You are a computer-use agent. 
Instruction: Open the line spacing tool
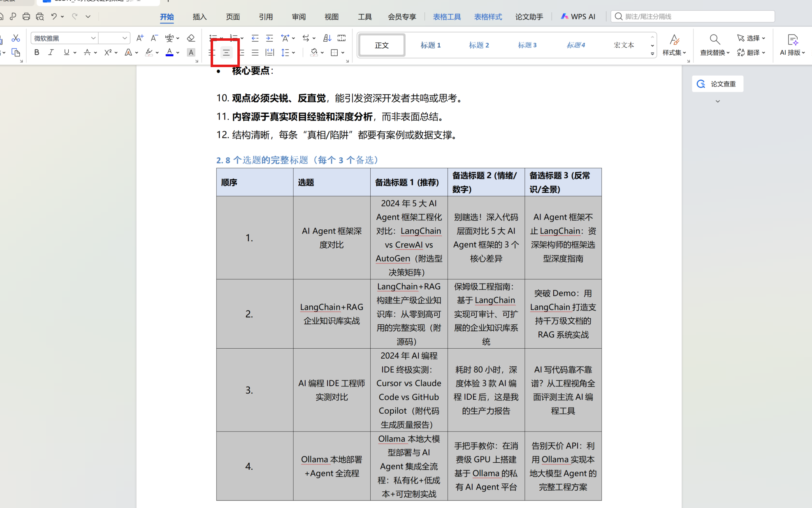285,52
